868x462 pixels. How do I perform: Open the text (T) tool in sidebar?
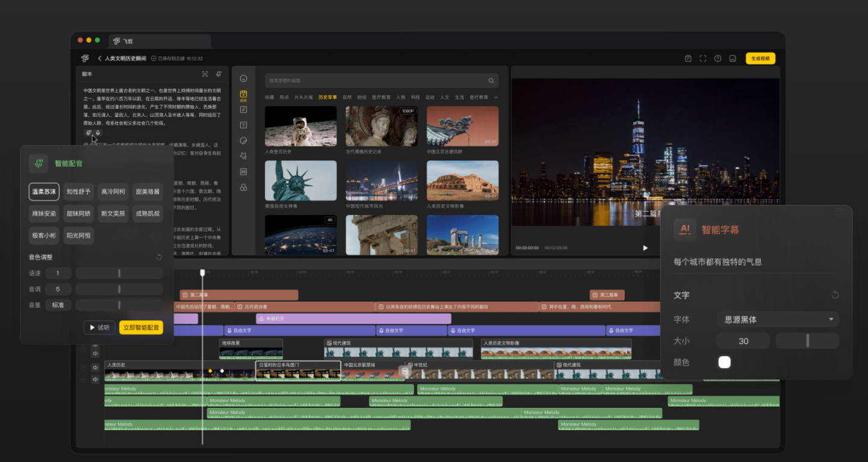[244, 125]
